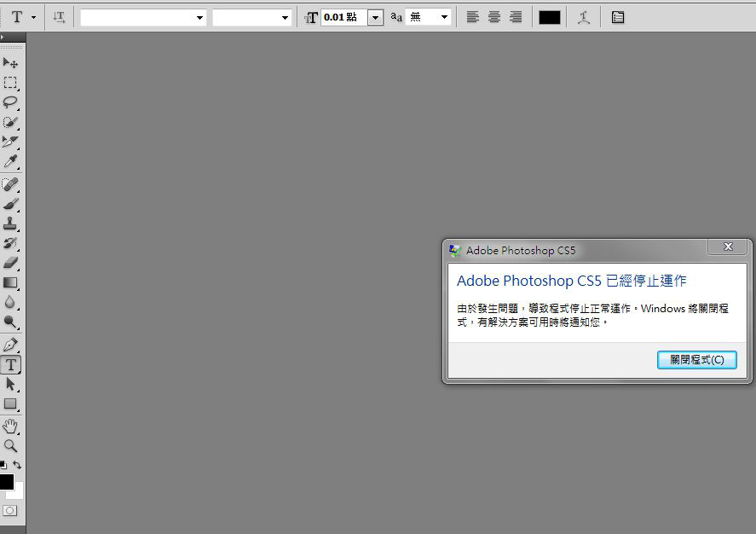Select the History Brush tool

point(10,243)
